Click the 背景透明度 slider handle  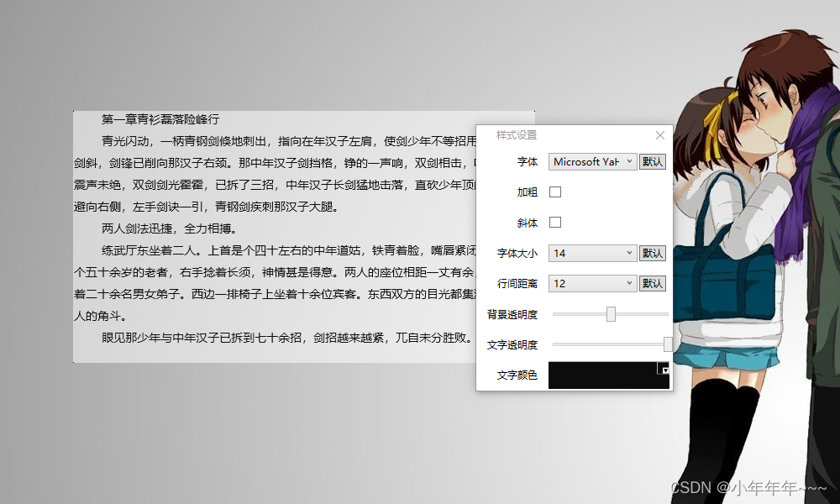point(610,314)
